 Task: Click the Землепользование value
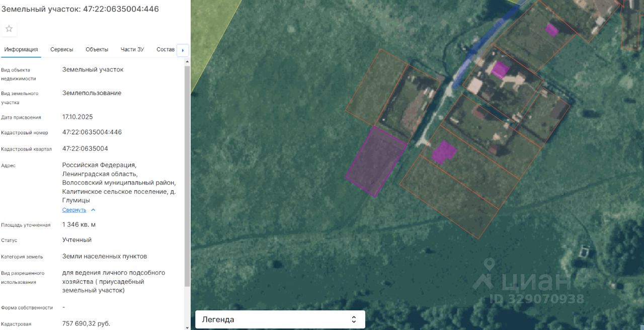tap(92, 93)
